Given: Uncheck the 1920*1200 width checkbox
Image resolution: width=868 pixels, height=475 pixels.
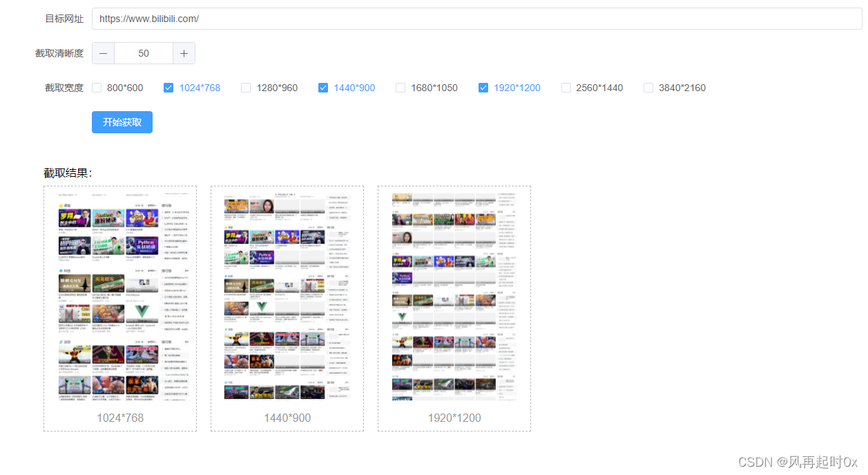Looking at the screenshot, I should point(483,88).
